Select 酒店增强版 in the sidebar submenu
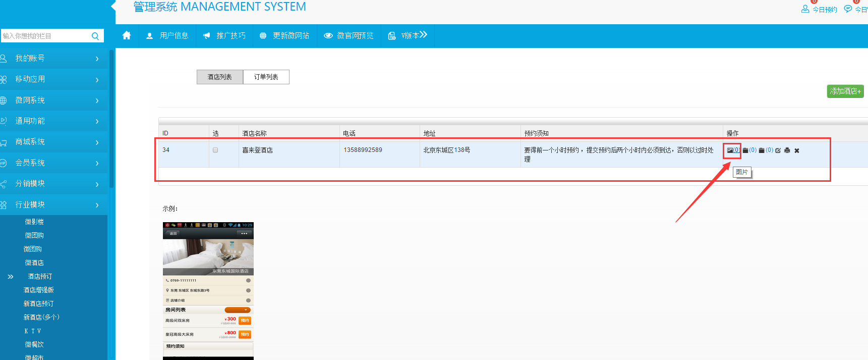 (x=38, y=290)
